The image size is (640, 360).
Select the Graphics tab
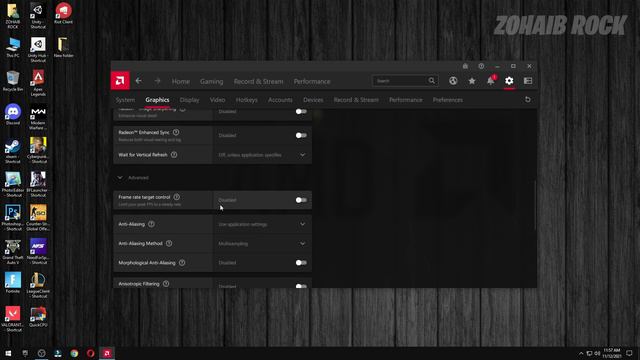click(157, 100)
